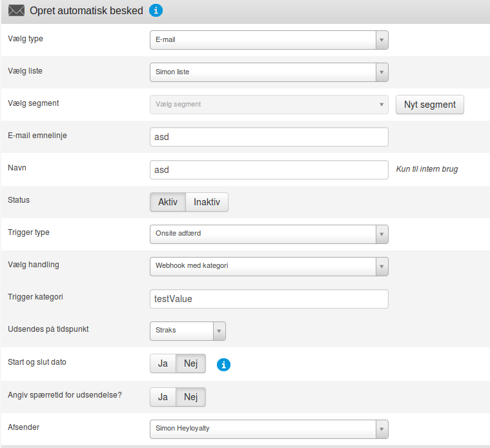The image size is (490, 448).
Task: Click the envelope icon in the header
Action: tap(16, 11)
